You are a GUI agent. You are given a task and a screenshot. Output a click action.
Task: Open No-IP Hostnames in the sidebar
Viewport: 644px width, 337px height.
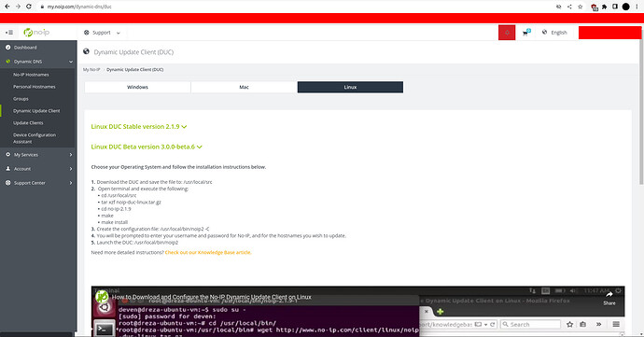coord(31,75)
